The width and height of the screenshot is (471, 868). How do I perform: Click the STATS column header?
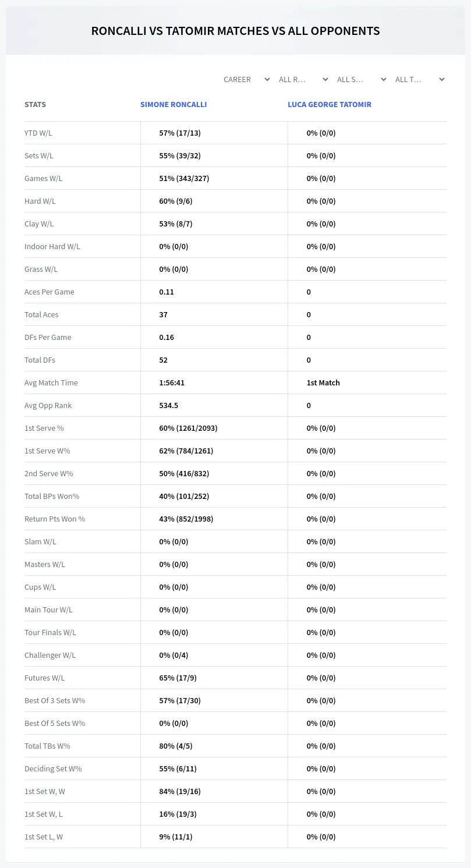click(35, 105)
